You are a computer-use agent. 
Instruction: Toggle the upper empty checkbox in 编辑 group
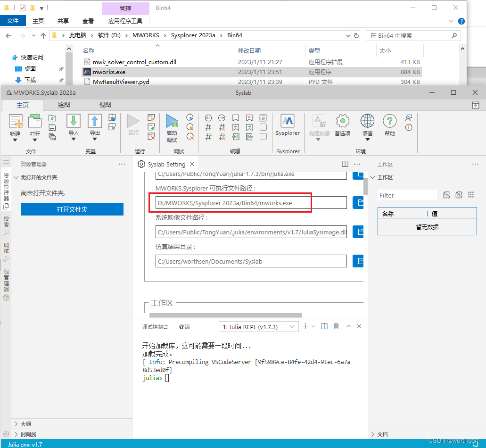pyautogui.click(x=263, y=127)
